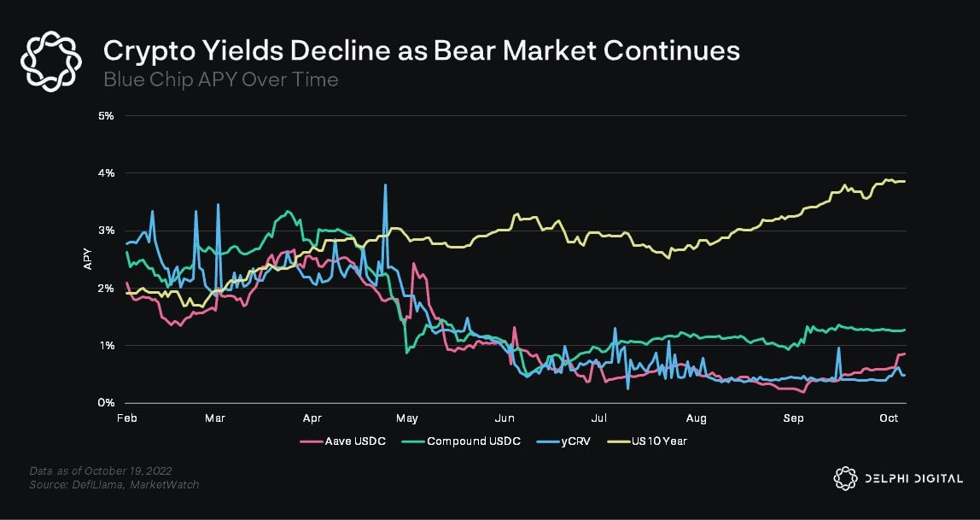
Task: Click the yellow US 10 Year legend marker
Action: 615,441
